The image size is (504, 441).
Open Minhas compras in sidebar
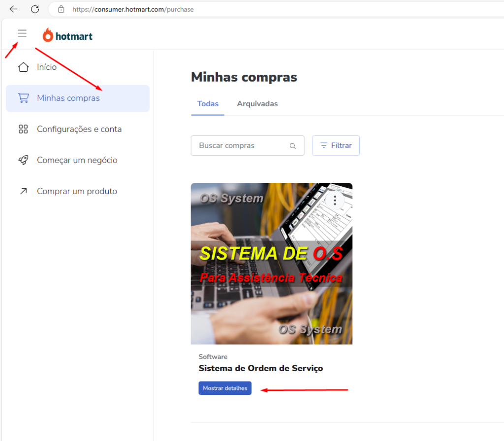coord(78,98)
